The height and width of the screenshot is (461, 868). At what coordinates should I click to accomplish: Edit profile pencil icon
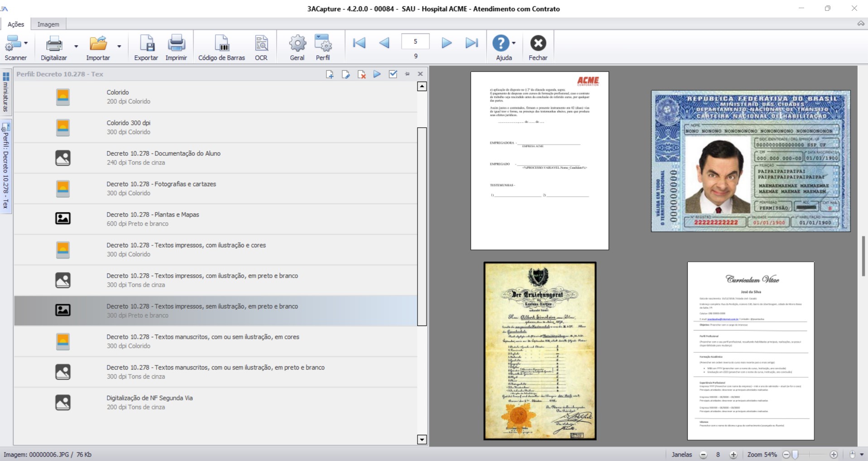346,74
